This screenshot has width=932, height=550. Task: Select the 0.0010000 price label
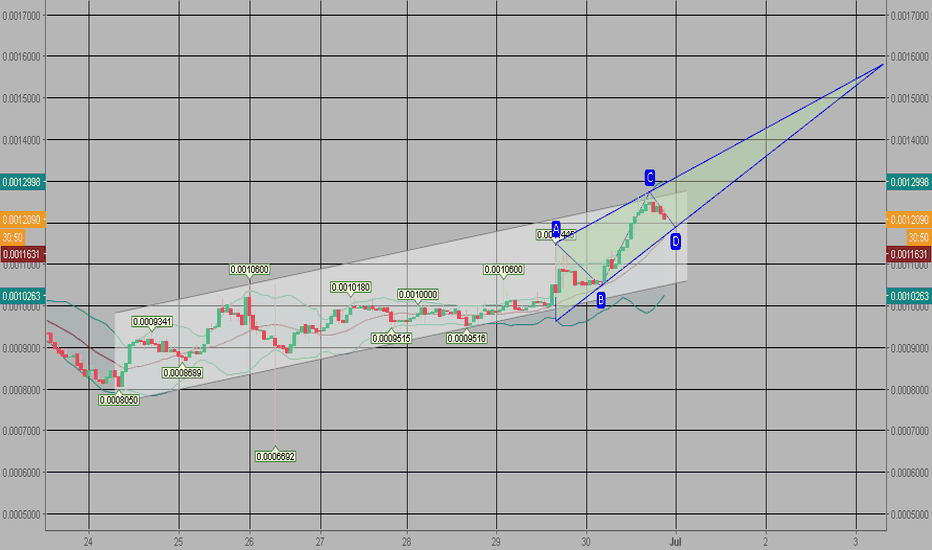pyautogui.click(x=418, y=294)
